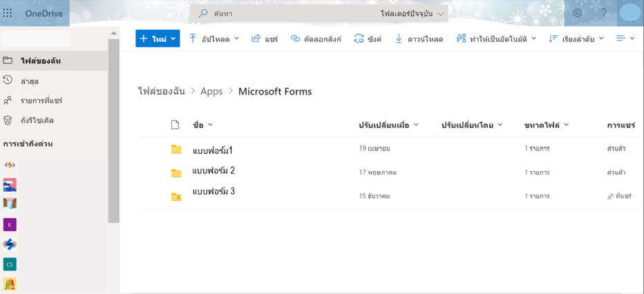Open ถังรีไซเคิล (Recycle bin) in sidebar

click(37, 120)
